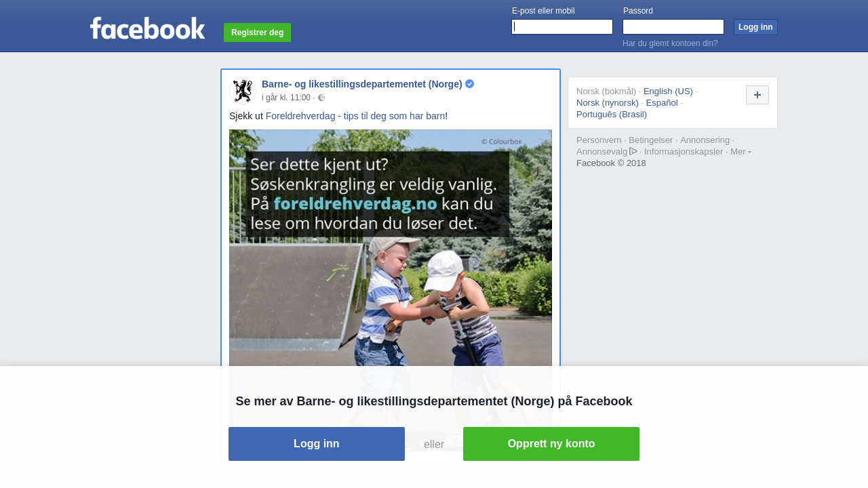Screen dimensions: 868x488
Task: Click the Registrer deg button
Action: (257, 33)
